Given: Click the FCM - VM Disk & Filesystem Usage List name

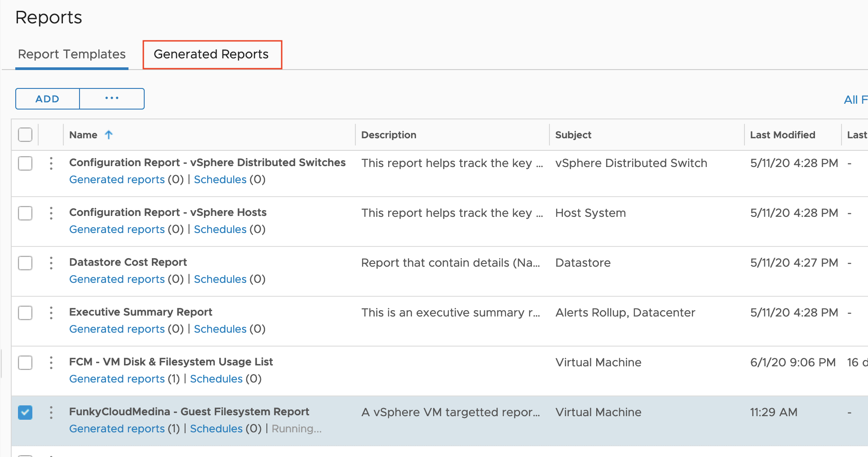Looking at the screenshot, I should click(171, 362).
